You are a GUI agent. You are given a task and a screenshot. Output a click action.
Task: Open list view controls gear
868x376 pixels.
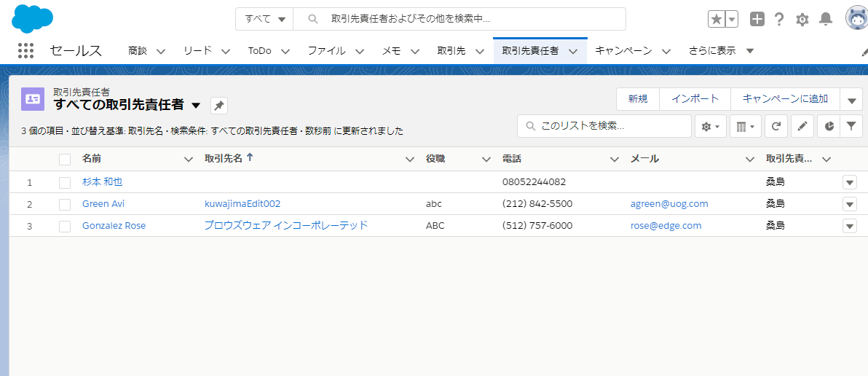[x=710, y=126]
